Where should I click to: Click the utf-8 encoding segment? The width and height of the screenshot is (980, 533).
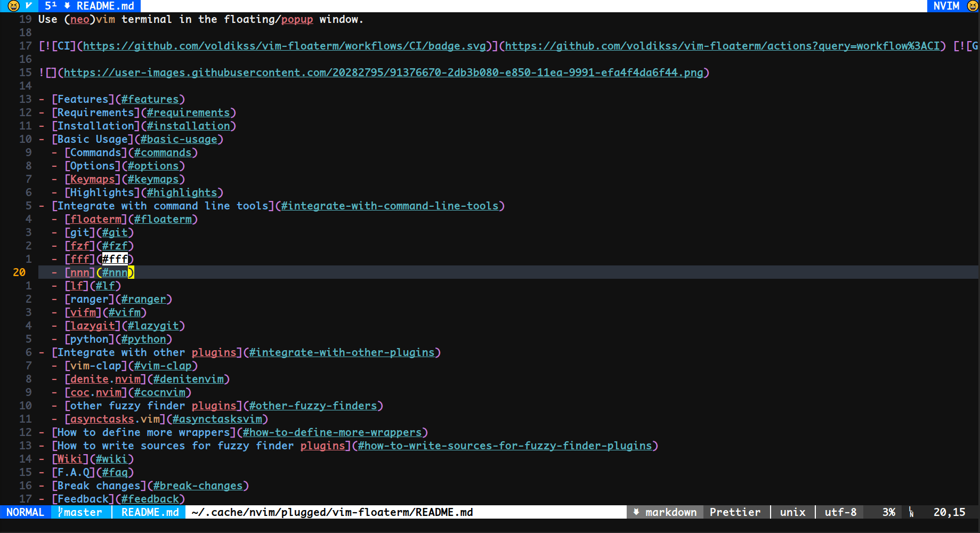click(840, 512)
